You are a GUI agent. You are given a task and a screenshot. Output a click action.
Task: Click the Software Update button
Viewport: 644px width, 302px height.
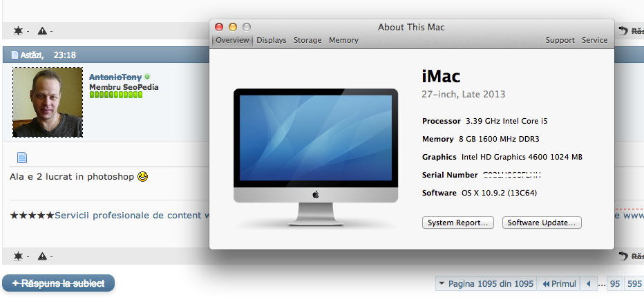pyautogui.click(x=542, y=223)
